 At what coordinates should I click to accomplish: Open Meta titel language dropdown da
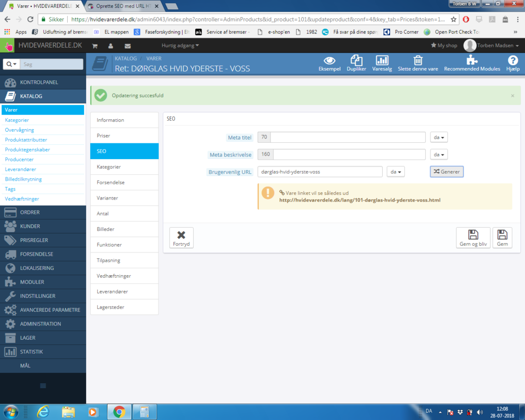click(x=438, y=138)
